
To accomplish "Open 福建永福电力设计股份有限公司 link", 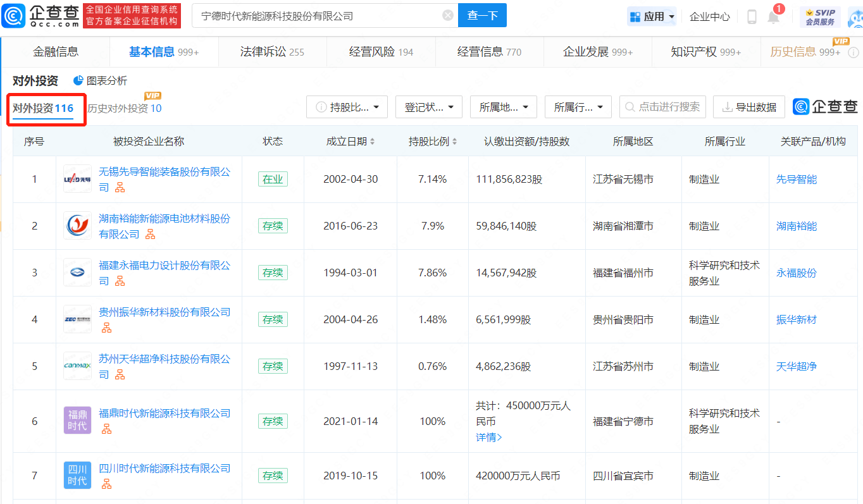I will (x=165, y=273).
